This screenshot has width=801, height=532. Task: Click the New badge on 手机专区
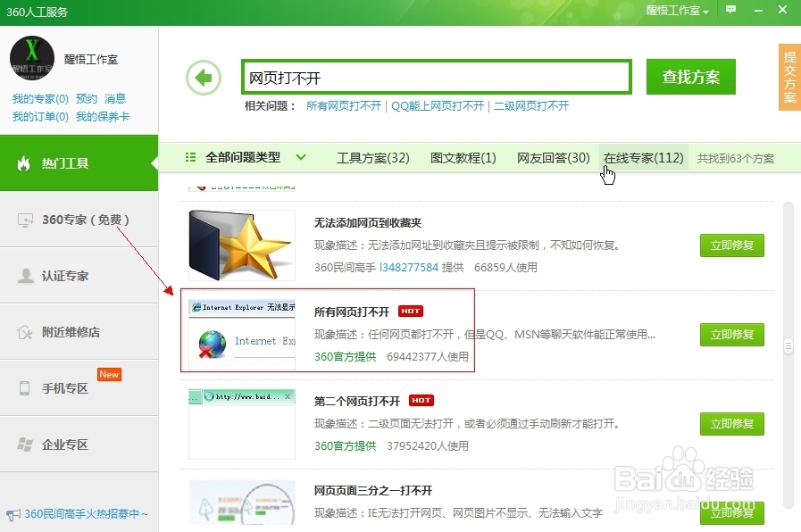[109, 374]
